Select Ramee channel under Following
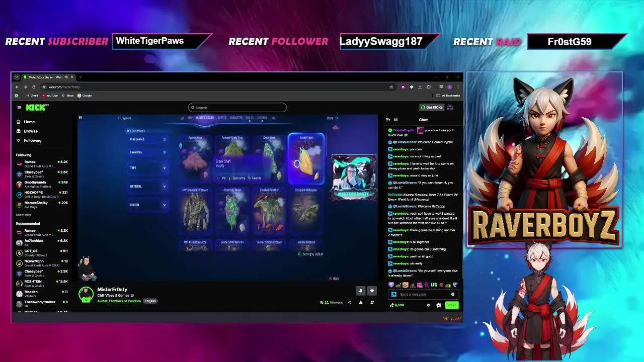The width and height of the screenshot is (644, 362). tap(42, 163)
